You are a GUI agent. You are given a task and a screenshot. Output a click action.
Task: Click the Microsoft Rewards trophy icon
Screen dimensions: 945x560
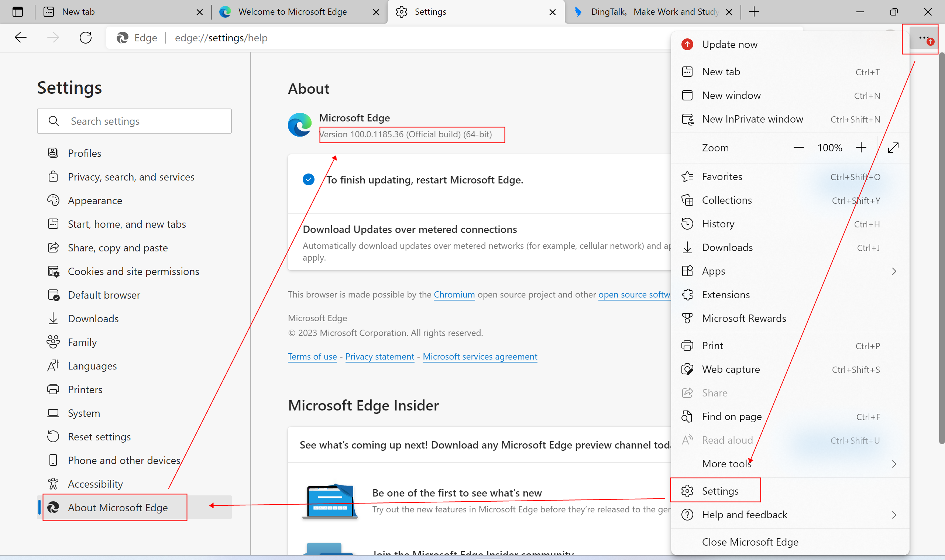tap(687, 319)
